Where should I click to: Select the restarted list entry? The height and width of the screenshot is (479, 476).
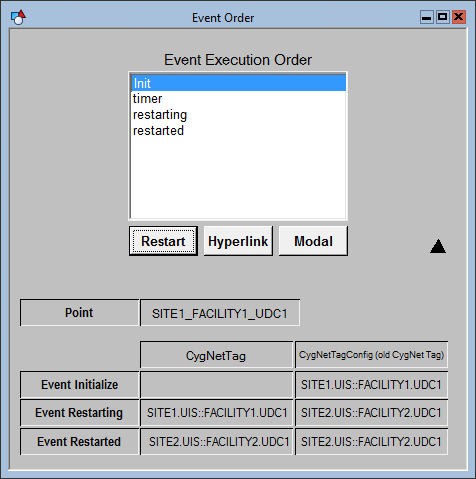pyautogui.click(x=238, y=131)
